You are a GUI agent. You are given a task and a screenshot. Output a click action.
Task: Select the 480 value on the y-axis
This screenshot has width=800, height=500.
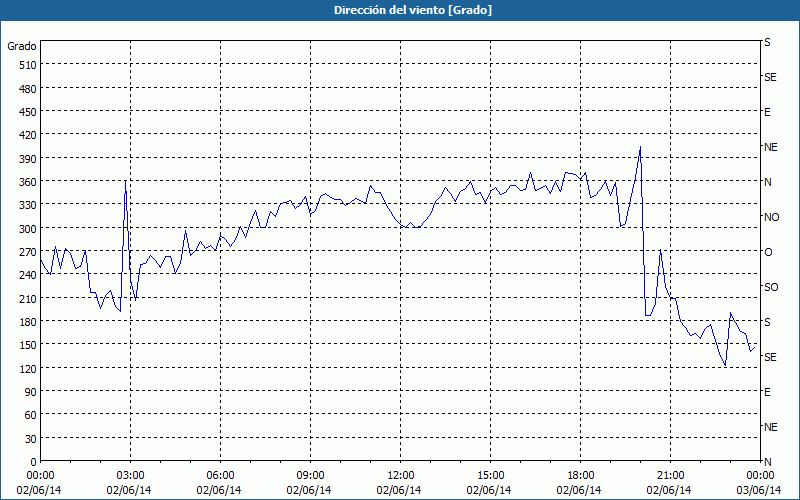click(29, 89)
